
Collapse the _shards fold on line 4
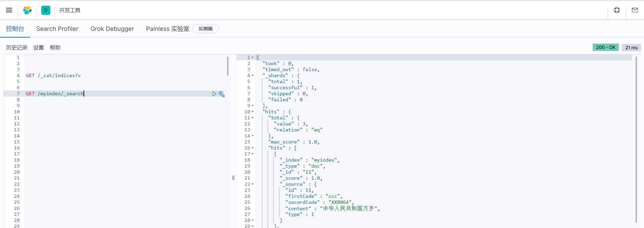pyautogui.click(x=253, y=75)
